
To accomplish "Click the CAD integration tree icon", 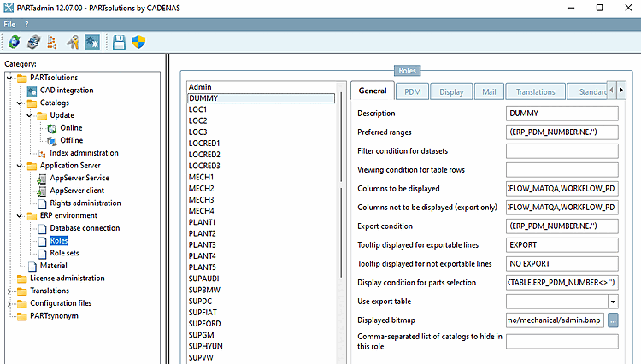I will [32, 91].
